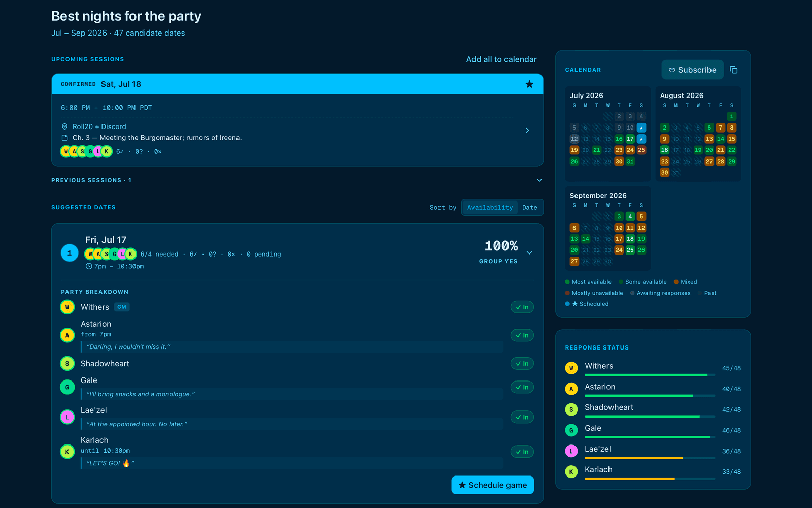Select August 16 in the August calendar
The image size is (812, 508).
[665, 150]
